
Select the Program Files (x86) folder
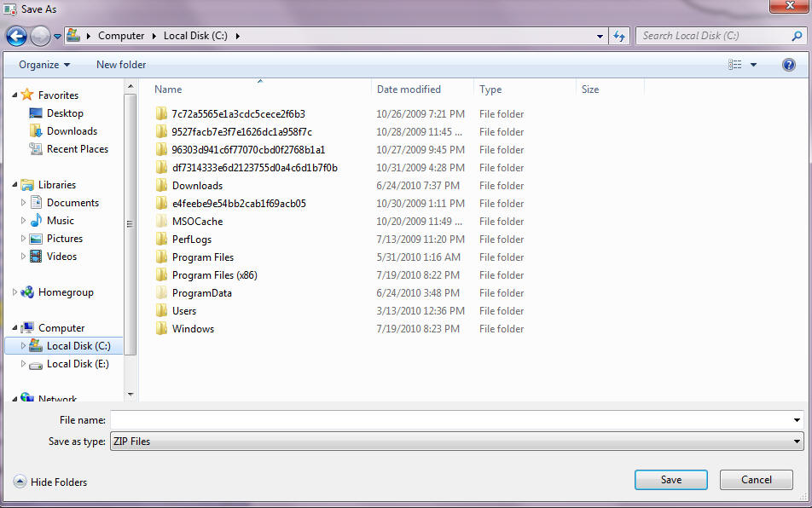coord(214,275)
